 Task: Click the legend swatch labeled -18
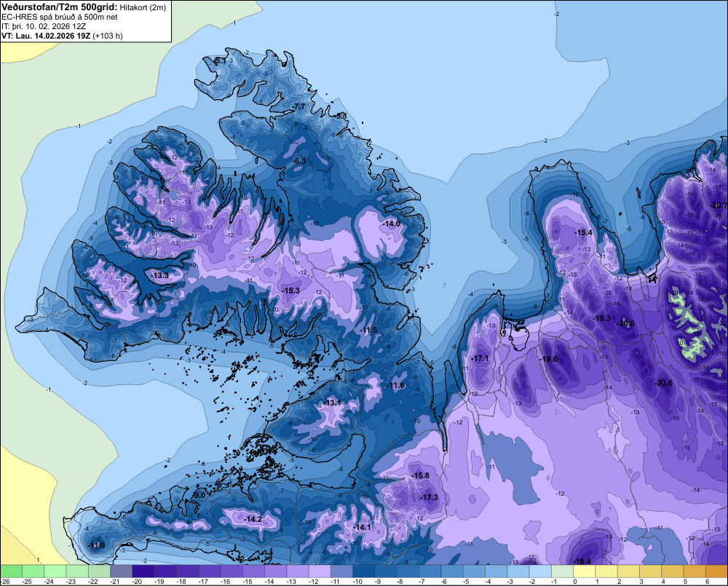[x=188, y=571]
